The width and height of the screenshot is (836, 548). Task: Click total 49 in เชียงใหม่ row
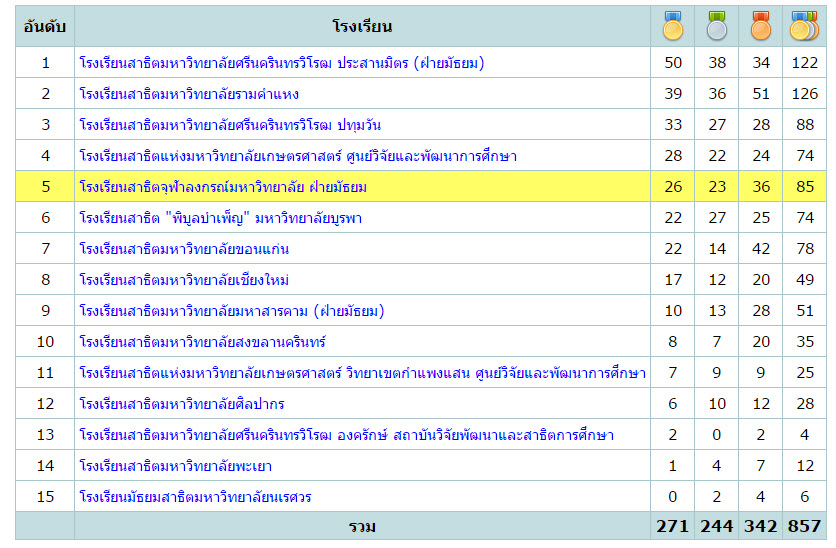click(805, 279)
